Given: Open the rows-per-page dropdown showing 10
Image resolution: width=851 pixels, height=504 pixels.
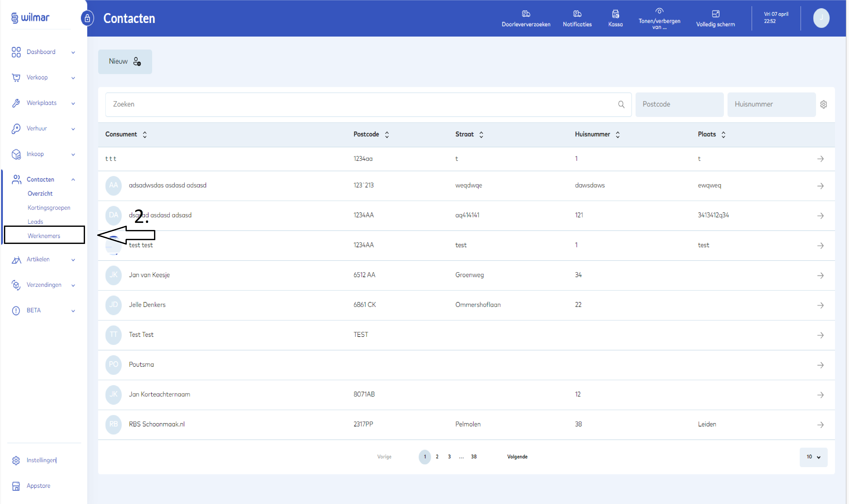Looking at the screenshot, I should [813, 457].
